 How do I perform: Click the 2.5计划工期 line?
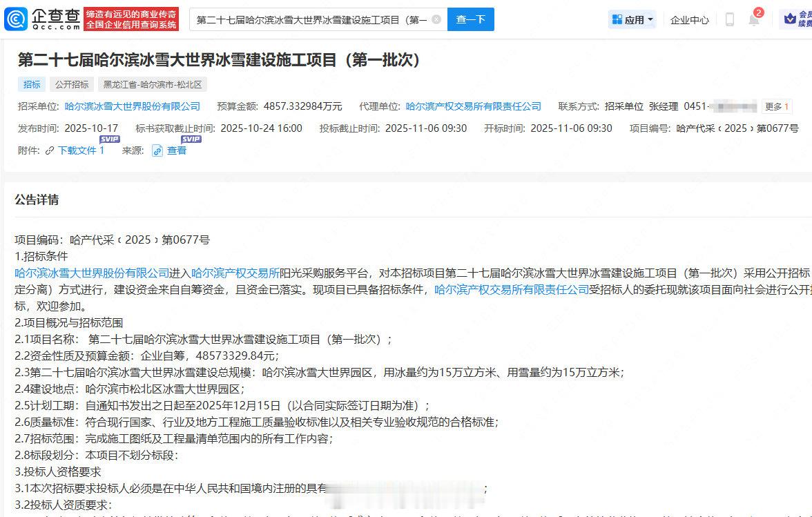point(222,405)
